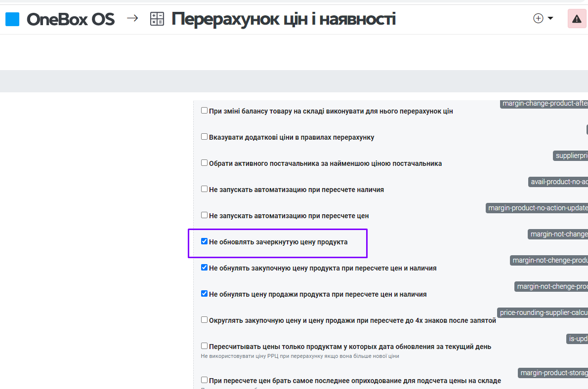
Task: Tick Не запускать автоматизацию при пересчете наличия
Action: click(204, 189)
